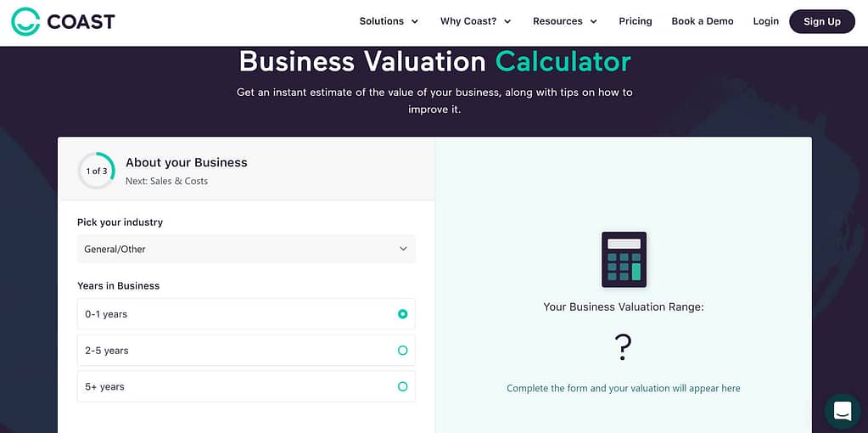Expand the Why Coast? menu
This screenshot has height=433, width=868.
(x=475, y=21)
